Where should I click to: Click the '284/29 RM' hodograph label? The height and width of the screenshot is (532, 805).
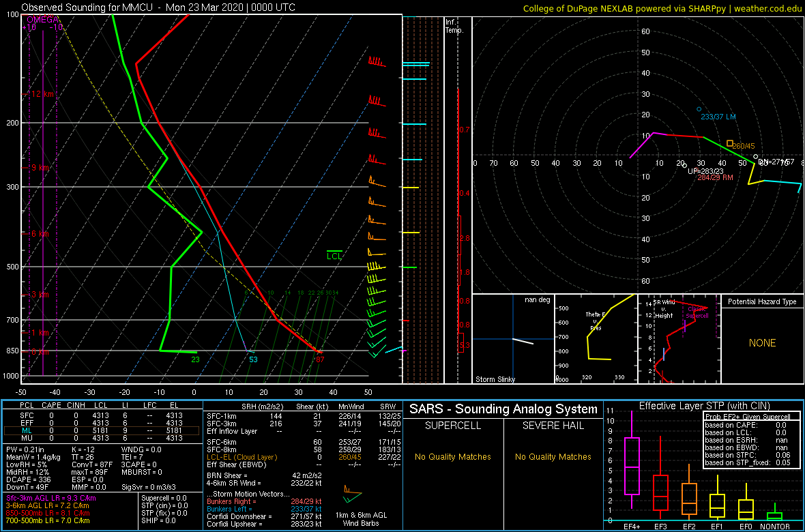(715, 178)
